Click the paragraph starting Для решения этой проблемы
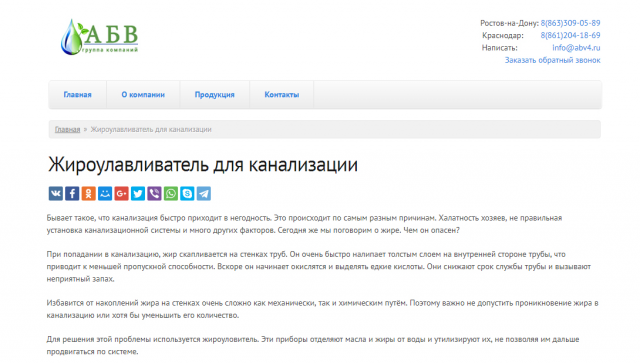640x363 pixels. tap(313, 345)
